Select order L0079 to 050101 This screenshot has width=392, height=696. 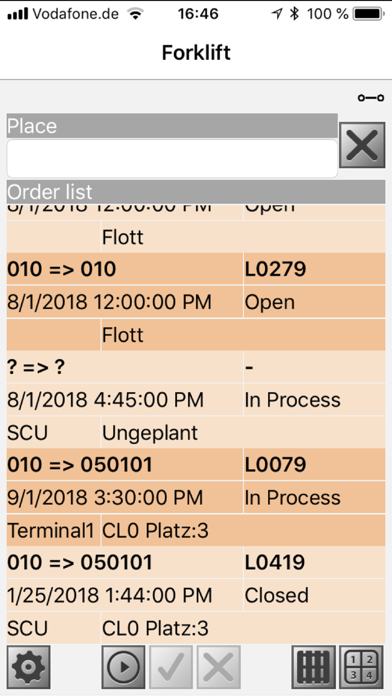(196, 465)
